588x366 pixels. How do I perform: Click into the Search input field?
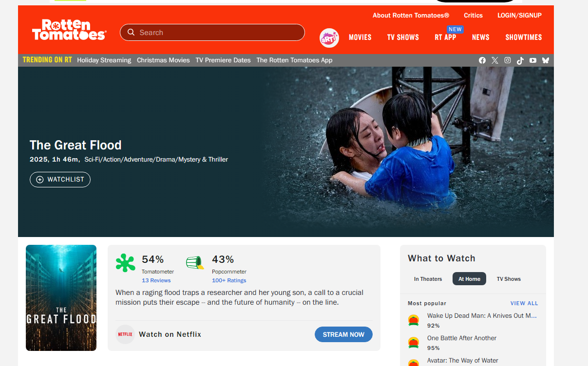[212, 33]
